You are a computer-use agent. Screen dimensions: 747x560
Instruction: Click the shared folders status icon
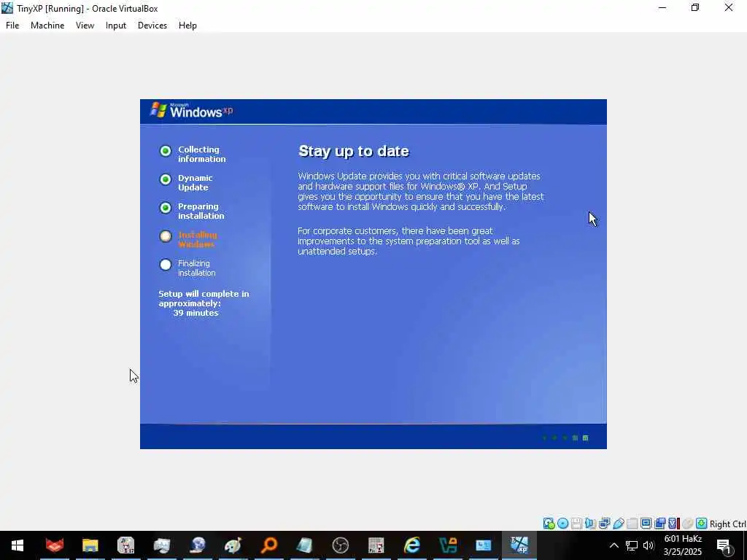[x=632, y=524]
